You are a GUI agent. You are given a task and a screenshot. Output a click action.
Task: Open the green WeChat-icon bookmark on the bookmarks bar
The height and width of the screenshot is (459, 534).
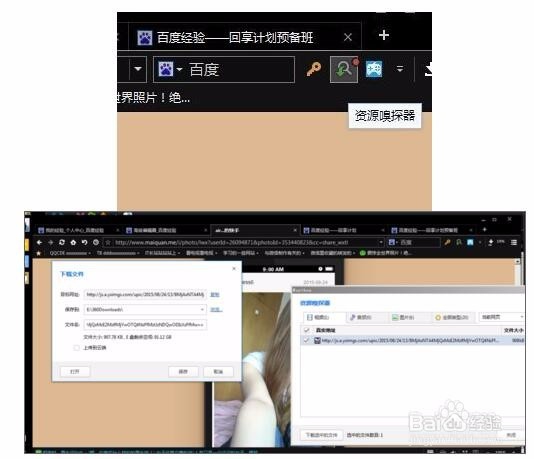tap(386, 253)
